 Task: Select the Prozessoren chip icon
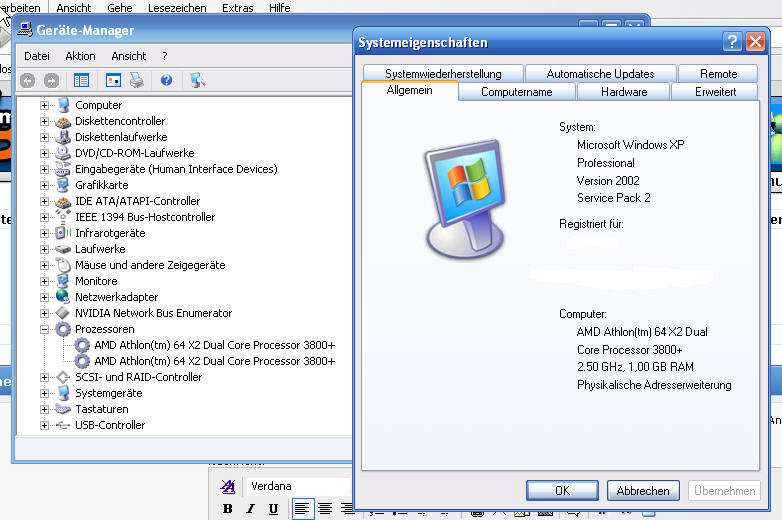tap(63, 329)
